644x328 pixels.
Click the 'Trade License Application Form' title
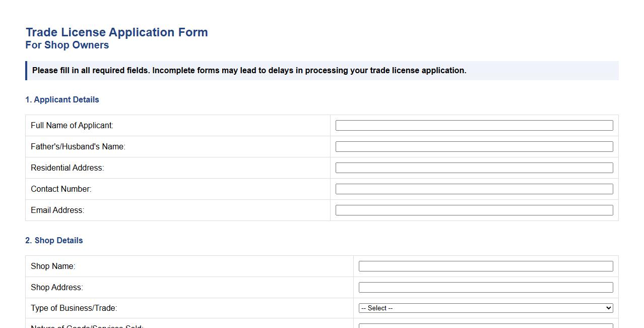(x=117, y=32)
